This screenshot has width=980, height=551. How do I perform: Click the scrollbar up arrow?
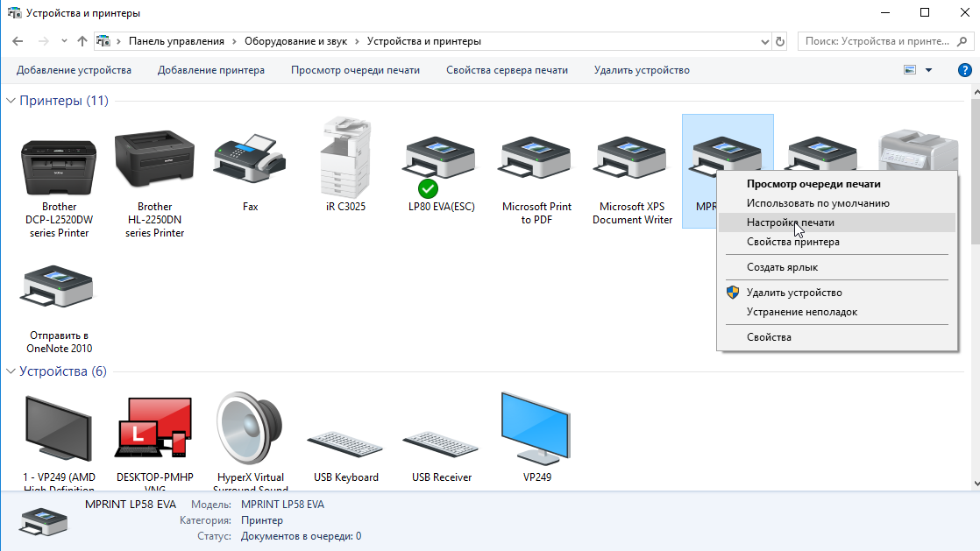[x=976, y=92]
